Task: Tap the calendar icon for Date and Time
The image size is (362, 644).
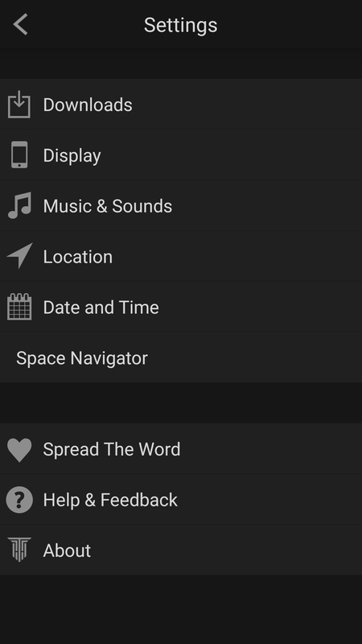Action: (x=19, y=307)
